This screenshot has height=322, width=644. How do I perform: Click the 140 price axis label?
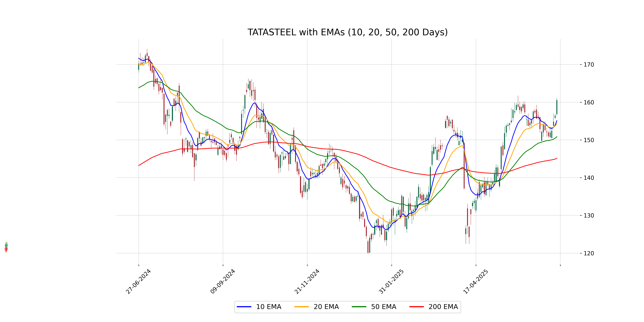click(x=589, y=178)
